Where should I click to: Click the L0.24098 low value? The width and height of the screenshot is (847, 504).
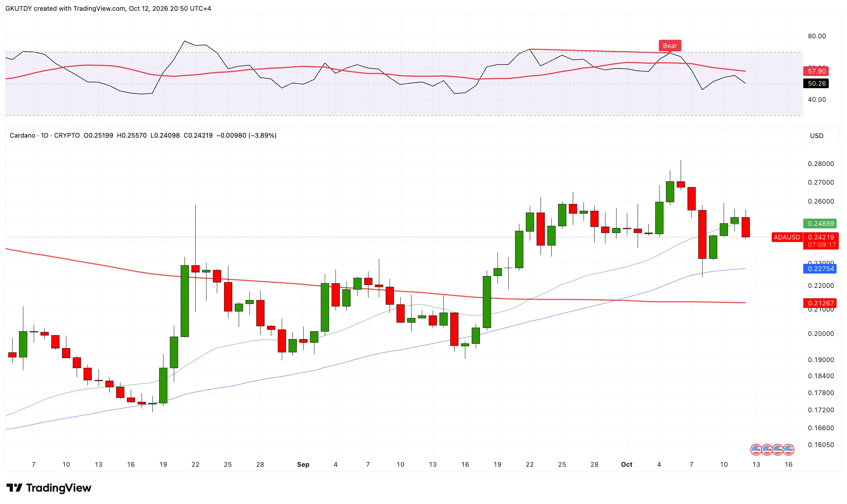165,135
